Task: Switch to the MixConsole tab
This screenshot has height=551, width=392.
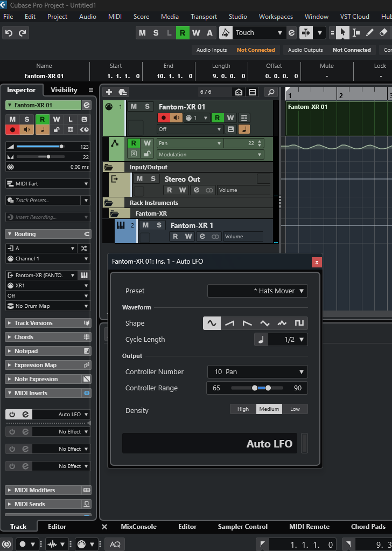Action: (x=138, y=526)
